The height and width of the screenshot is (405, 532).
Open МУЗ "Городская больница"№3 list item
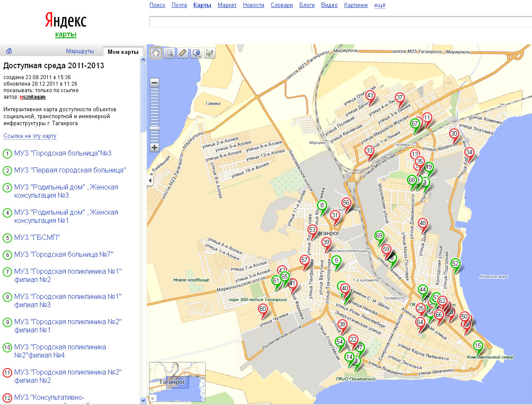63,153
